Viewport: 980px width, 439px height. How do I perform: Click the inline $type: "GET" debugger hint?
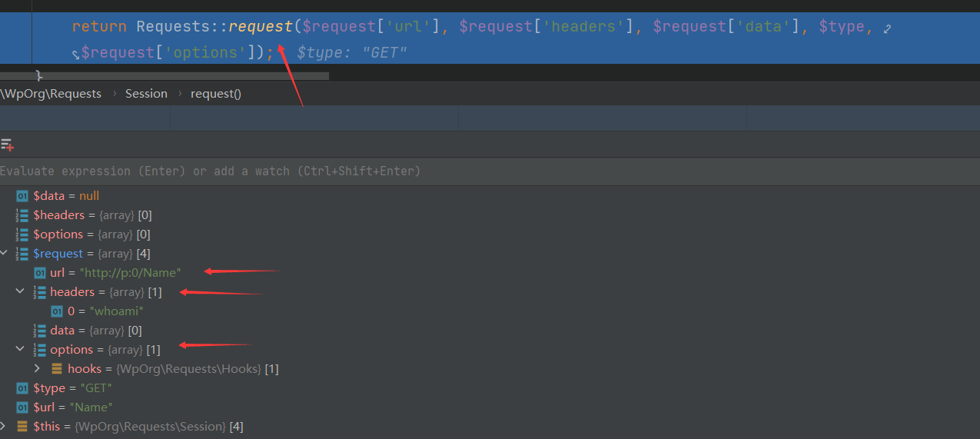tap(351, 52)
